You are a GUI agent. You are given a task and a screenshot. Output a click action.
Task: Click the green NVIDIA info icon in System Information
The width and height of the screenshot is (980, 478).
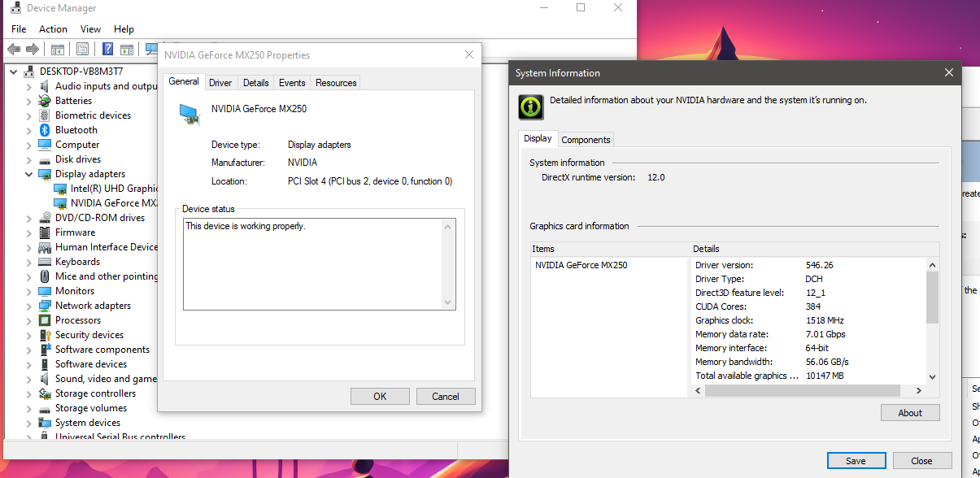pyautogui.click(x=531, y=106)
